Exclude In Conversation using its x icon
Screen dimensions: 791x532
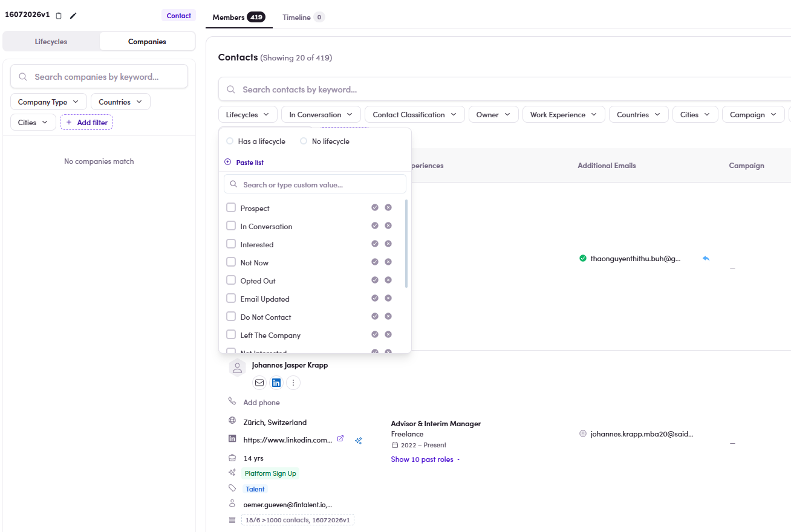388,225
